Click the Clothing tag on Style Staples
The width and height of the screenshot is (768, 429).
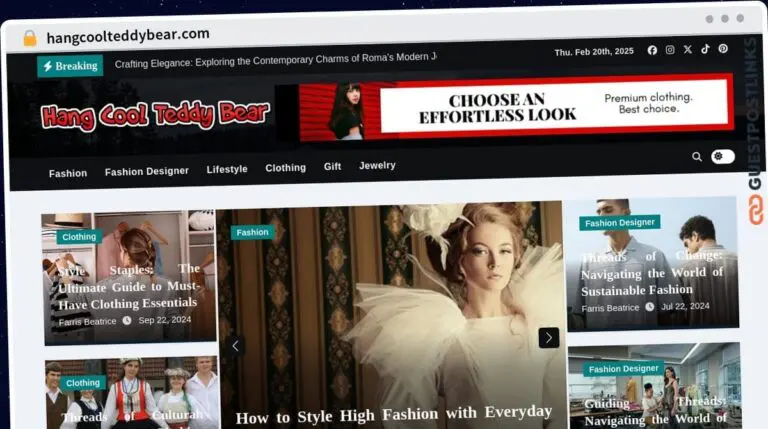tap(78, 237)
